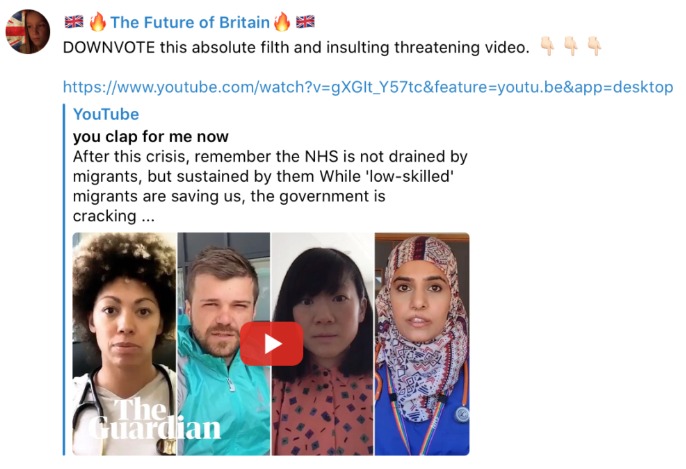
Task: Click the fire emoji before The Future of Britain
Action: (x=97, y=22)
